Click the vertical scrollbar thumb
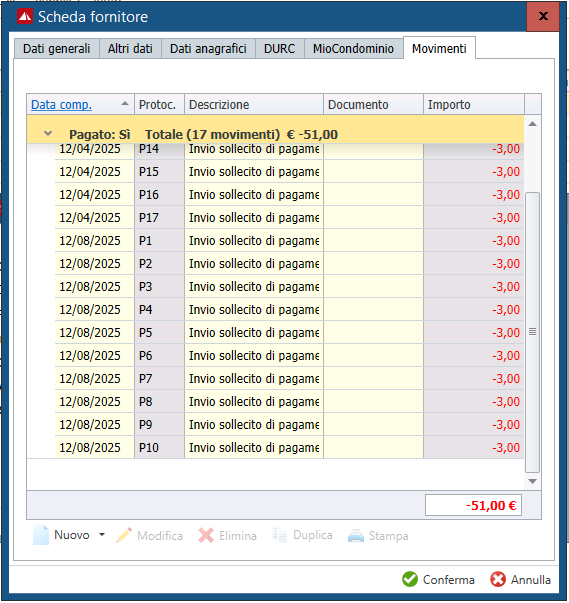The width and height of the screenshot is (569, 603). coord(532,332)
